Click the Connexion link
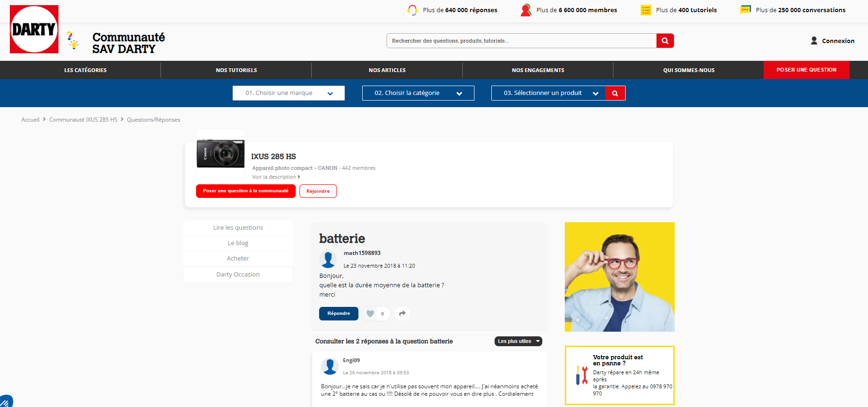 pyautogui.click(x=838, y=41)
